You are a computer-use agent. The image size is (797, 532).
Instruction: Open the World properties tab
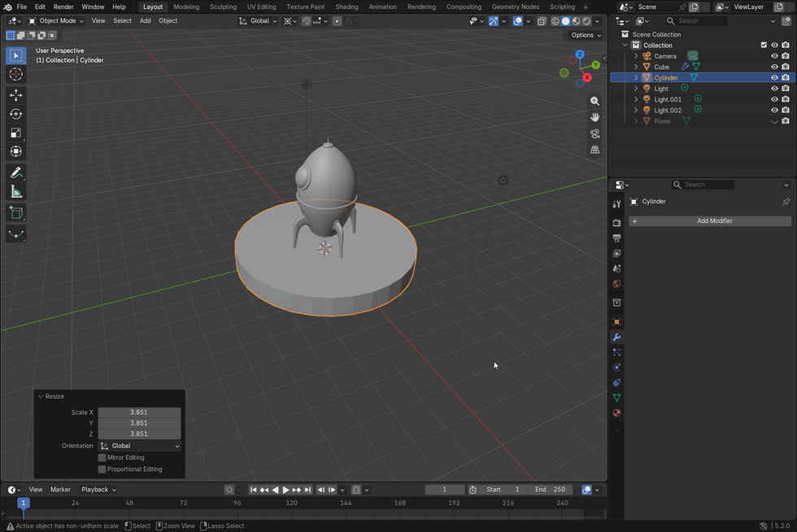pyautogui.click(x=616, y=284)
